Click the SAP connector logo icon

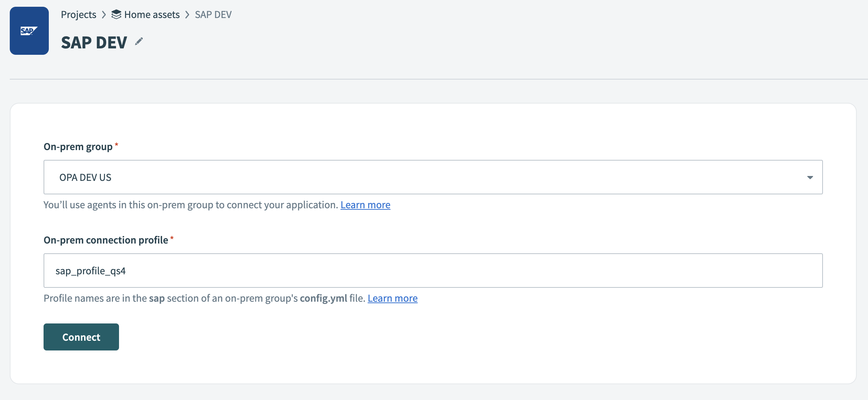[29, 31]
